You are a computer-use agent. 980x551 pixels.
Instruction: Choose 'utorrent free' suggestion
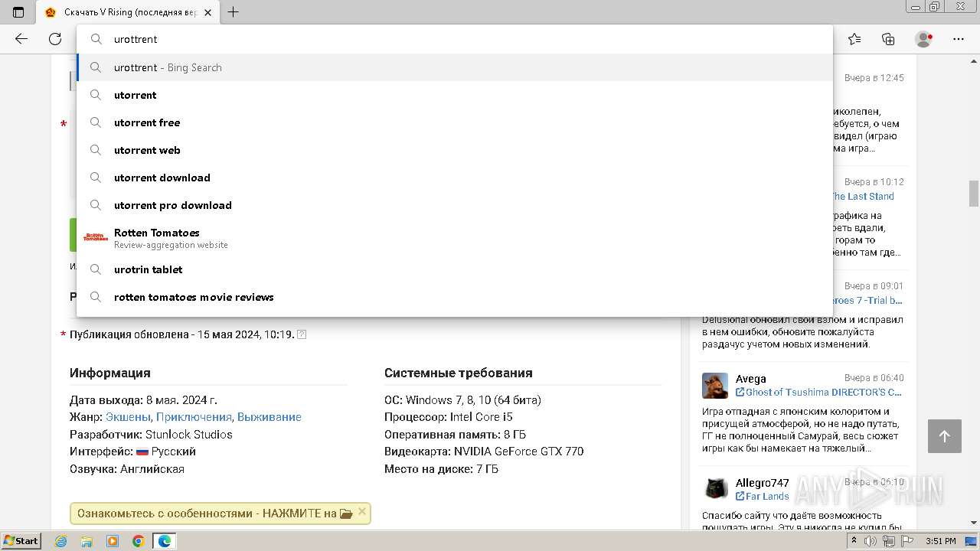coord(455,122)
